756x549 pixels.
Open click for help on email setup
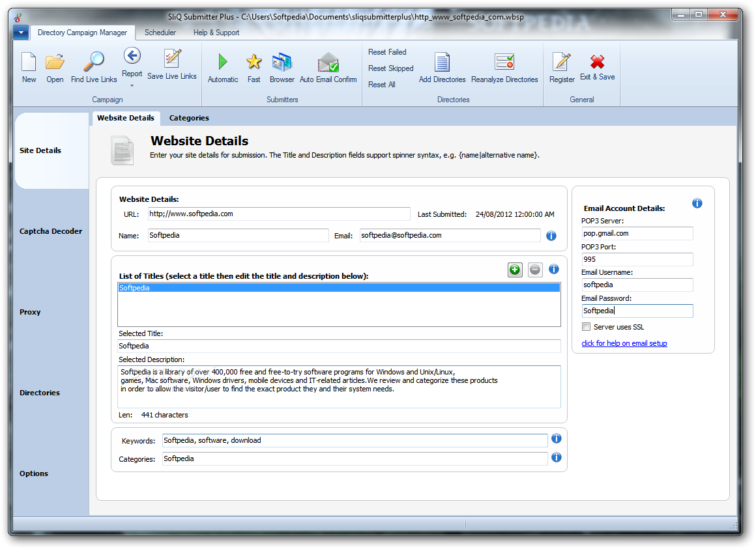coord(624,343)
